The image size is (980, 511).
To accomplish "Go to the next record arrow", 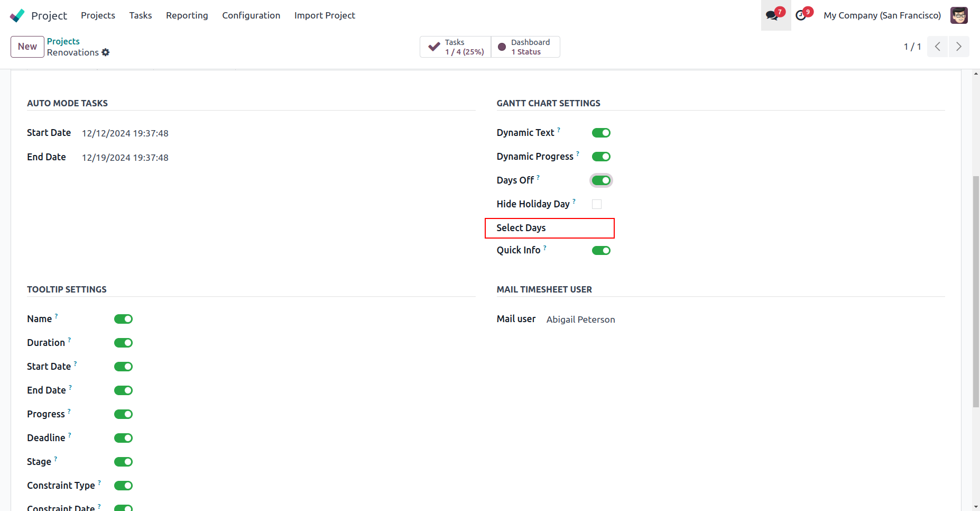I will coord(959,47).
